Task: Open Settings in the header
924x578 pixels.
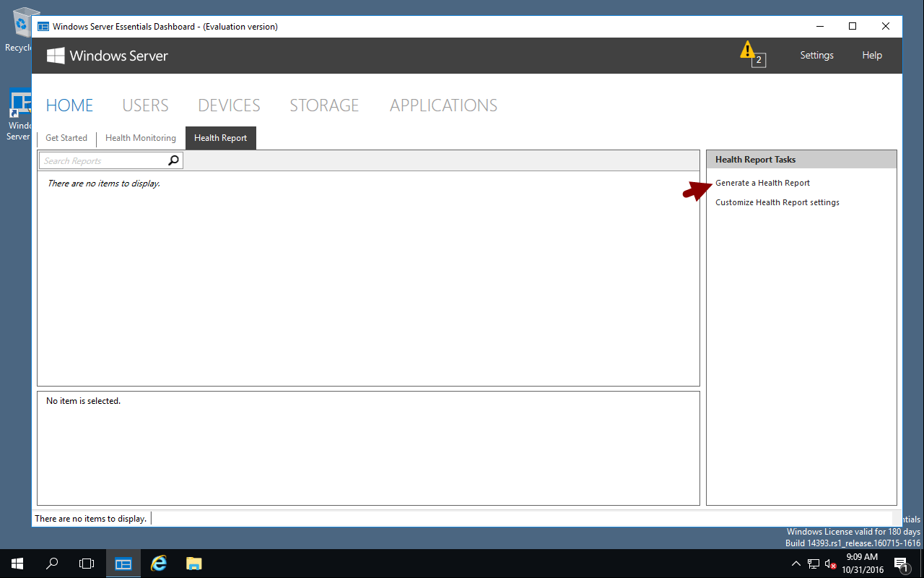Action: coord(816,56)
